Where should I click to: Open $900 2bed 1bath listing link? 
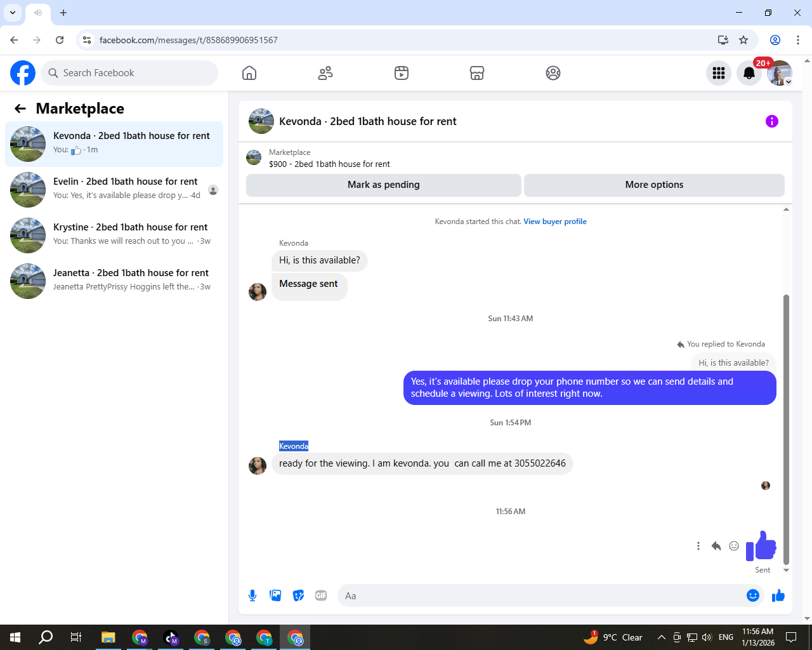coord(329,164)
